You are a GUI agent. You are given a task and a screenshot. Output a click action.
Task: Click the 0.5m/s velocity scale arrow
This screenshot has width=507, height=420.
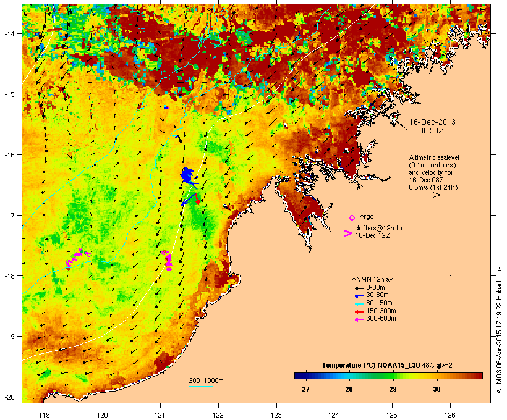pyautogui.click(x=428, y=195)
